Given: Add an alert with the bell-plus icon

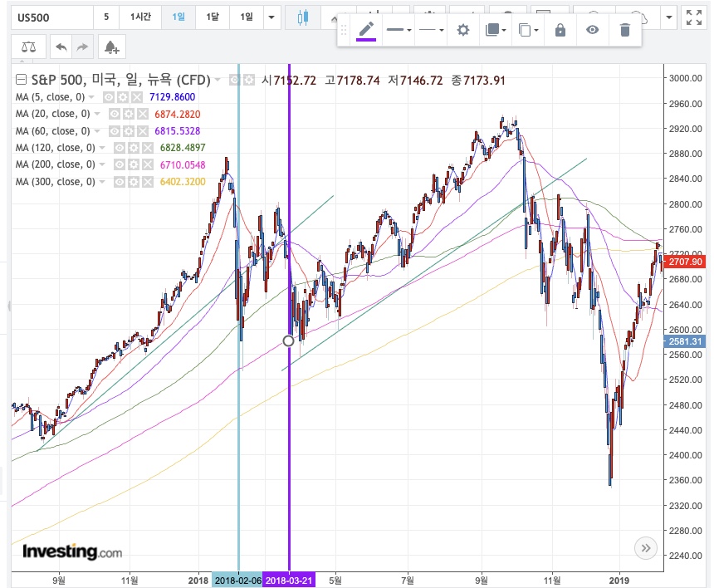Looking at the screenshot, I should pyautogui.click(x=111, y=47).
